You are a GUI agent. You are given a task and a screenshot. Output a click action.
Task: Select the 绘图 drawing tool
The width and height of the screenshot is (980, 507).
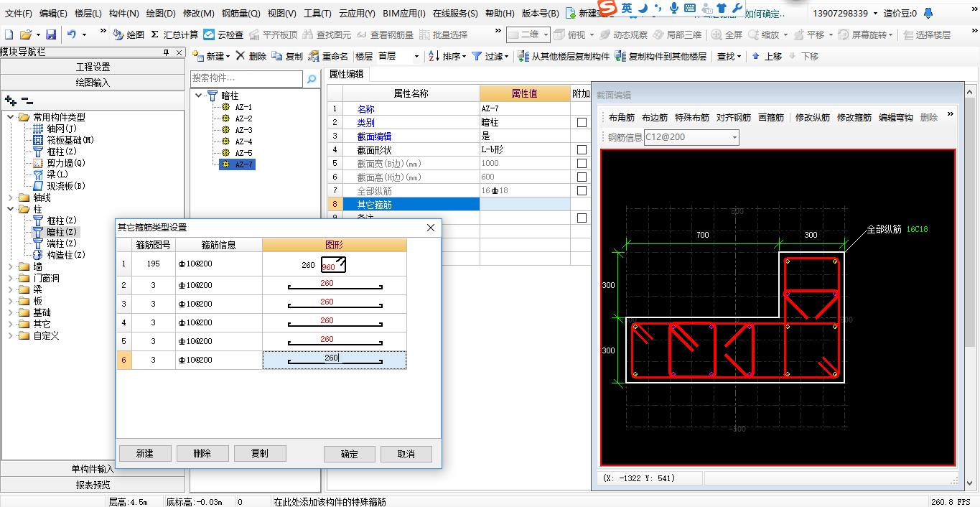click(129, 34)
